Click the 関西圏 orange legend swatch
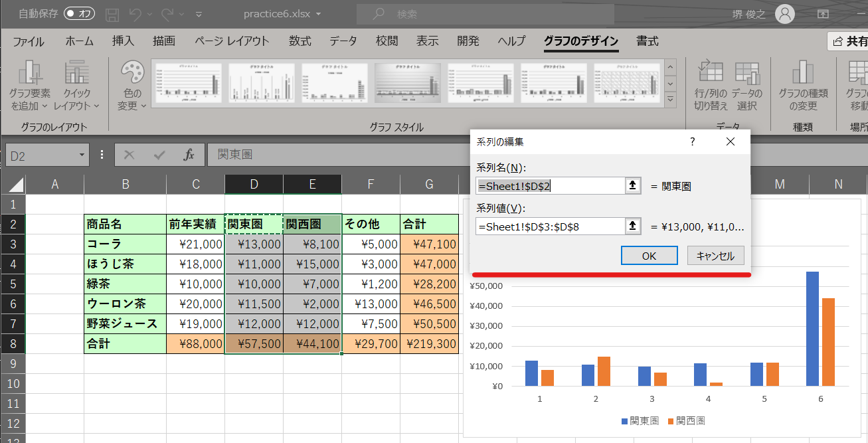 [671, 421]
